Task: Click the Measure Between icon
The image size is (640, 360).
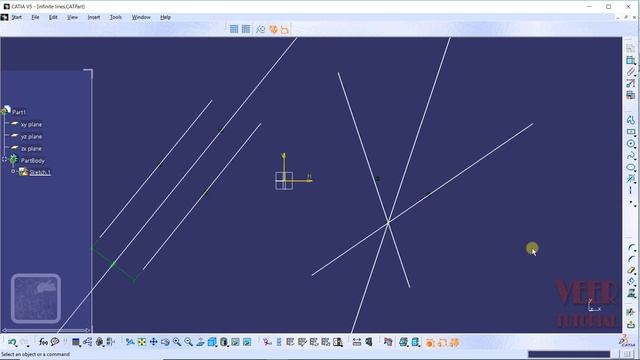Action: tap(357, 342)
